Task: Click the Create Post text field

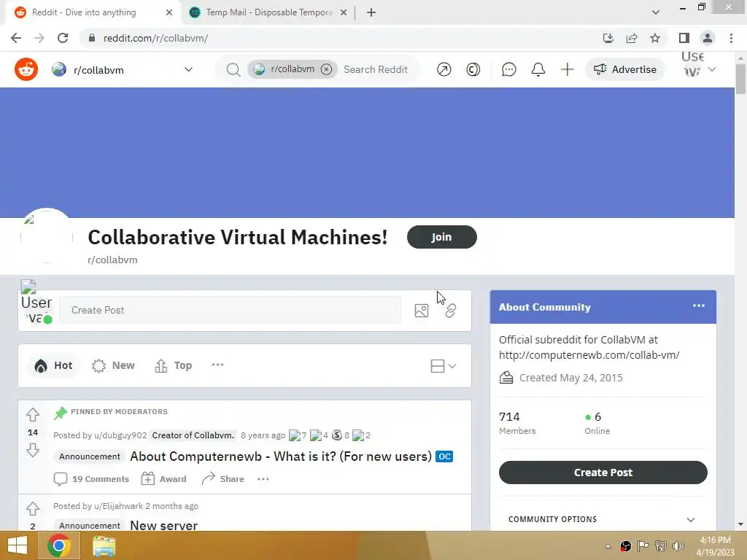Action: tap(230, 310)
